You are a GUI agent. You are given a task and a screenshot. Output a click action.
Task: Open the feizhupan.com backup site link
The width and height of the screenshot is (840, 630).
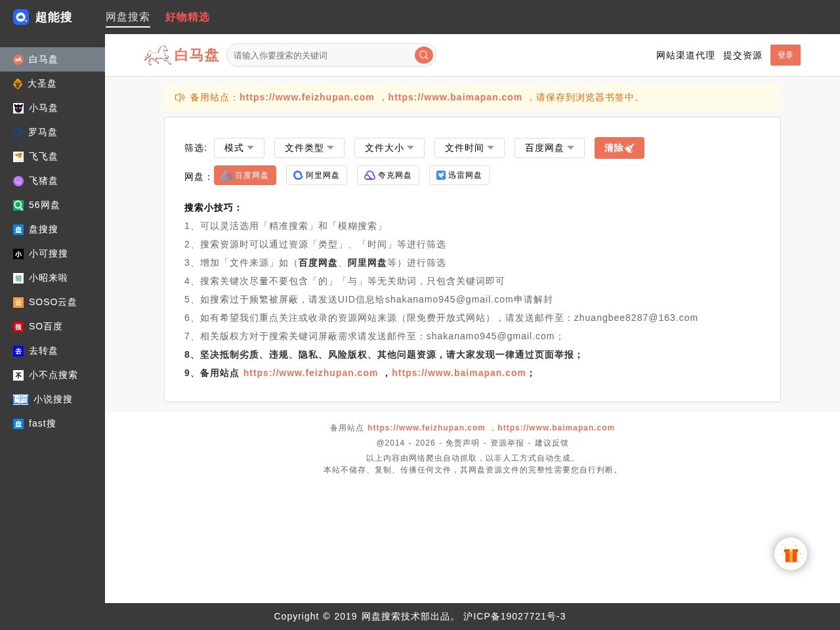click(306, 97)
